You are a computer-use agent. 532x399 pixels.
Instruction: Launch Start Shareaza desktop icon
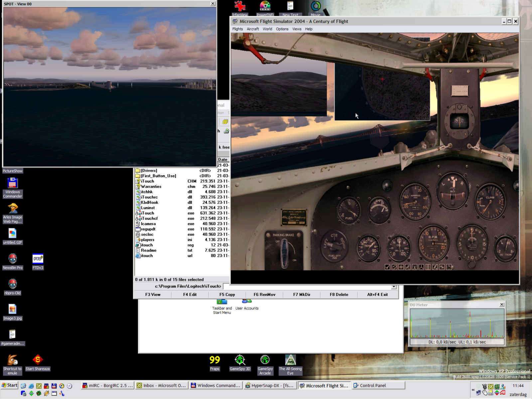38,363
